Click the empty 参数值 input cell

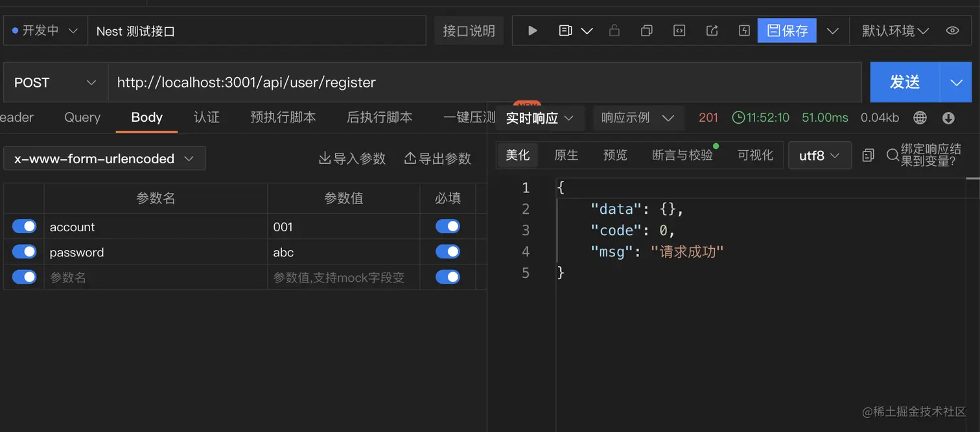click(x=344, y=277)
